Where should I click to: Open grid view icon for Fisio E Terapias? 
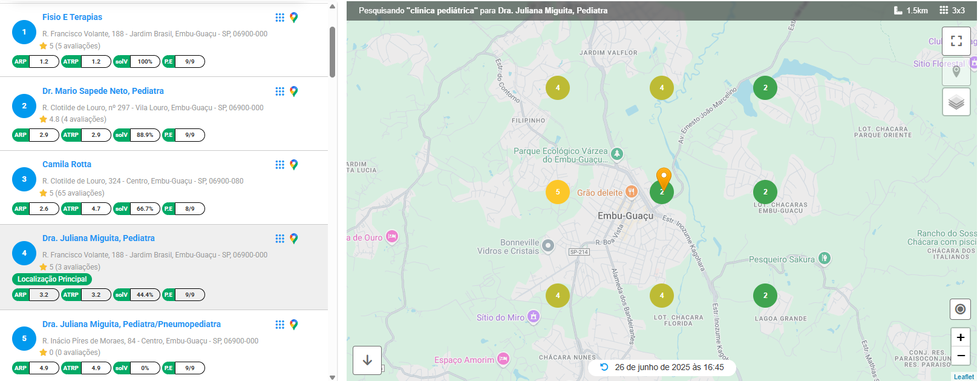pos(279,18)
